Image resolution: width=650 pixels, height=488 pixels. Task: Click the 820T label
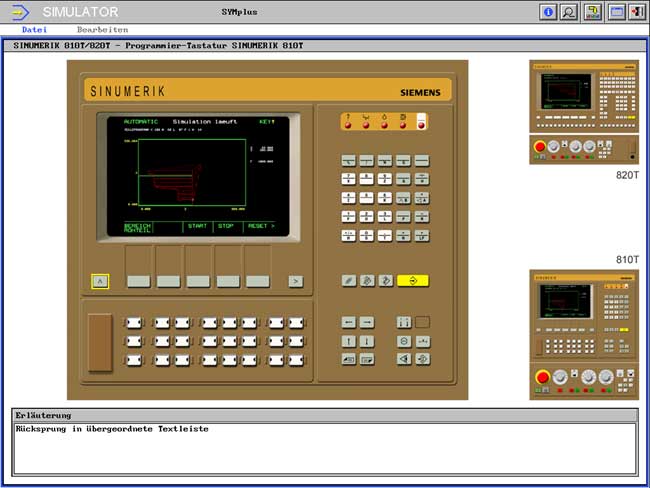(x=627, y=175)
